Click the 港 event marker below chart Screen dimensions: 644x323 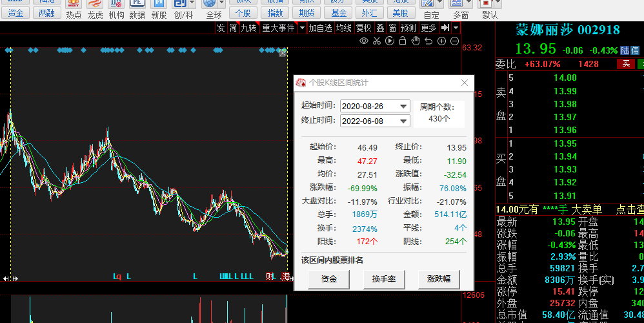[285, 276]
